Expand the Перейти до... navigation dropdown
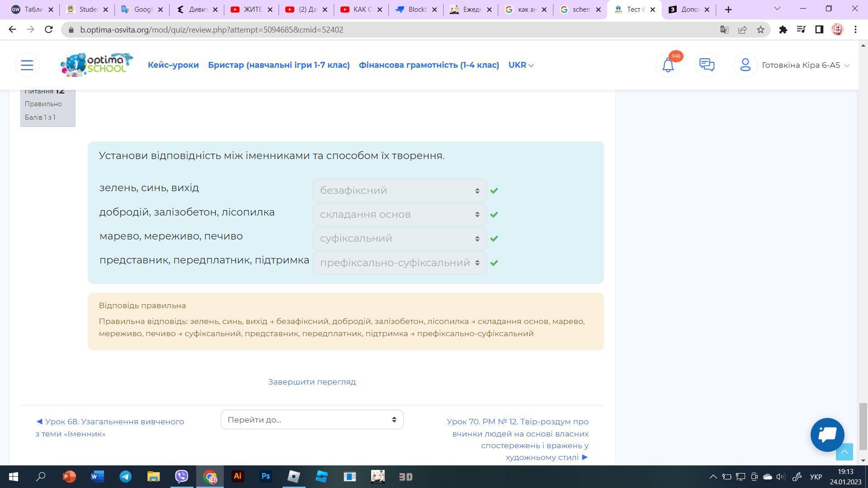Screen dimensions: 868x488 [x=311, y=420]
